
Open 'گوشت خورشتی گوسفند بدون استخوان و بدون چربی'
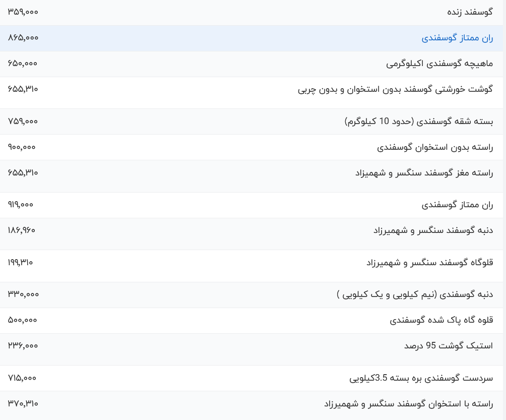pos(395,89)
